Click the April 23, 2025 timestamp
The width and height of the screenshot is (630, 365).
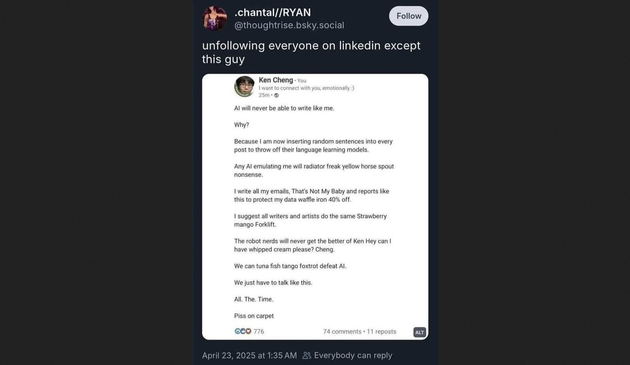click(249, 355)
